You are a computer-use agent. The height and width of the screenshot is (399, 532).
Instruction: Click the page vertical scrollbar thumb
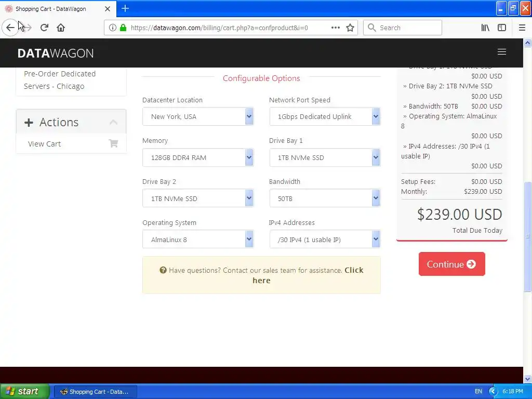528,236
